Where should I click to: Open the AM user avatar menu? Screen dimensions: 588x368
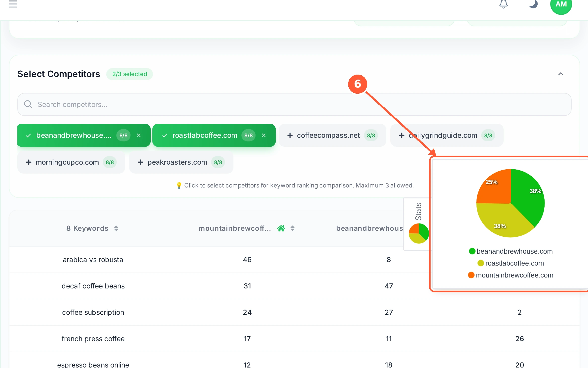561,4
